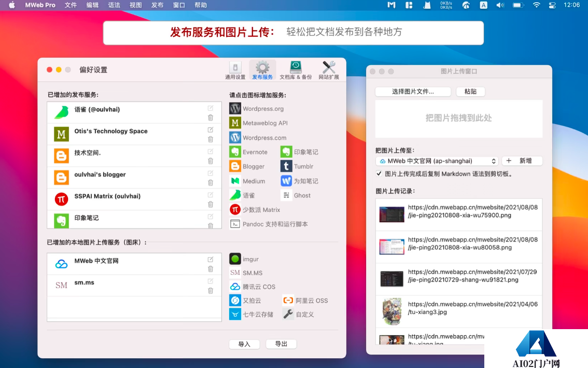
Task: Click the 七牛云存储 image host icon
Action: (235, 315)
